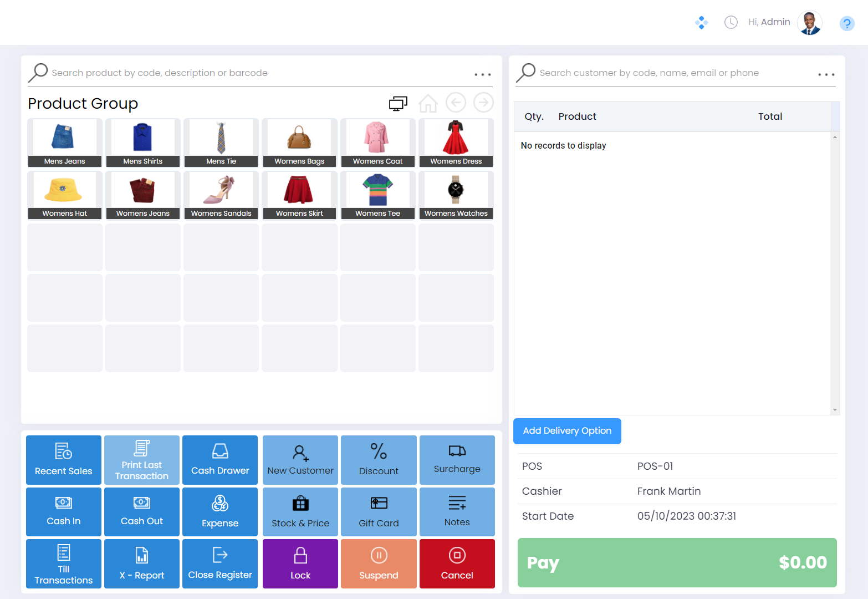Select the Womens Watches product group
The height and width of the screenshot is (599, 868).
pos(456,195)
